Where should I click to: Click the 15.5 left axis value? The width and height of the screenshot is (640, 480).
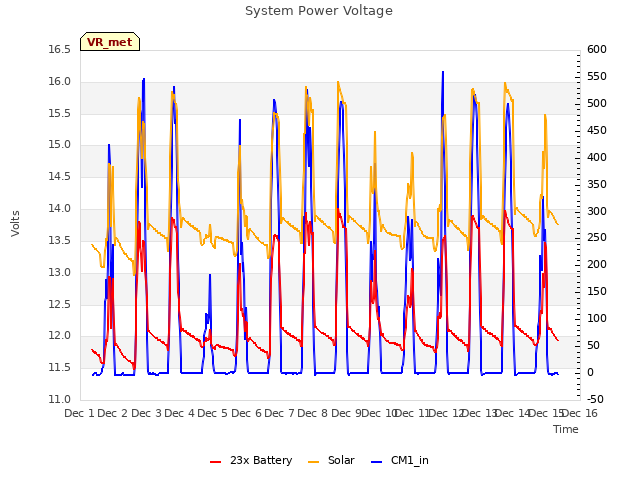[60, 113]
